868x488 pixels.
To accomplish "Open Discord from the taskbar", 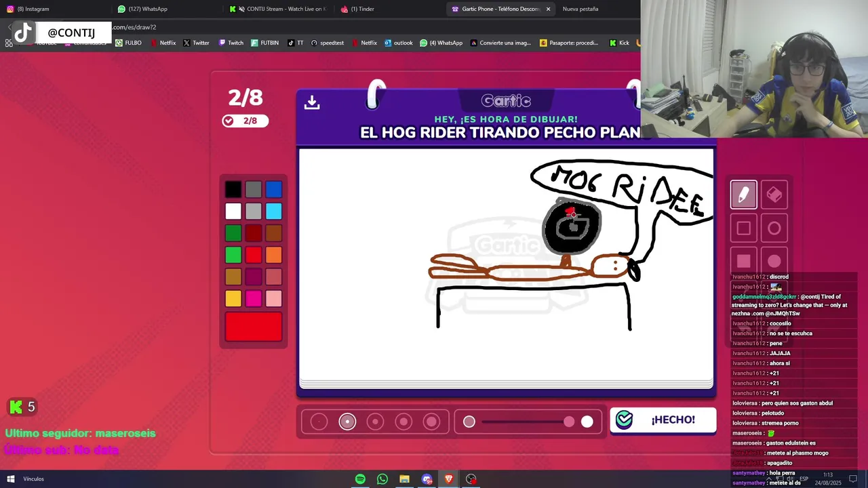I will click(x=427, y=479).
